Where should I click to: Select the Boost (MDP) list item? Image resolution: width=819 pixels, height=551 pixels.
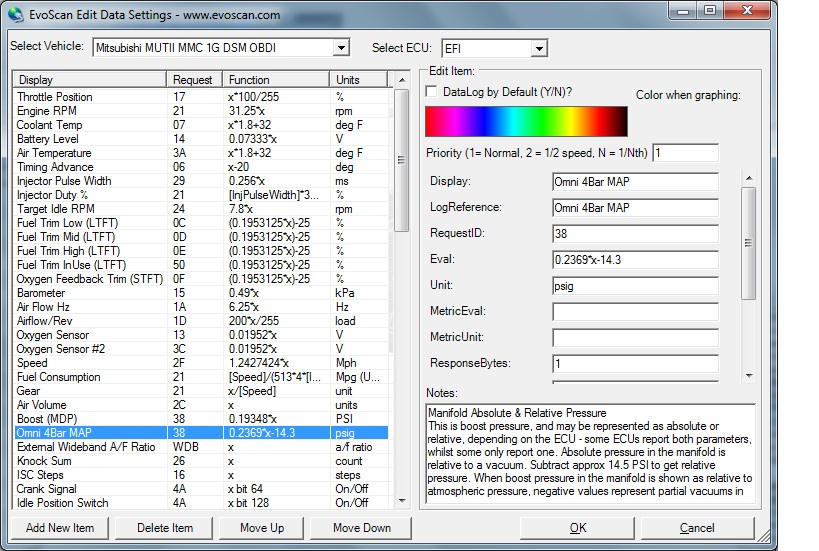[x=47, y=419]
